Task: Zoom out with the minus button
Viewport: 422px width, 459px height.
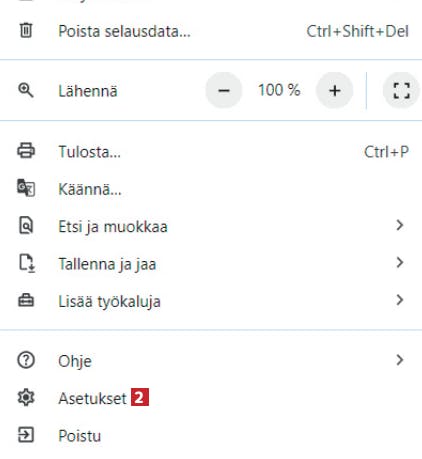Action: pos(224,90)
